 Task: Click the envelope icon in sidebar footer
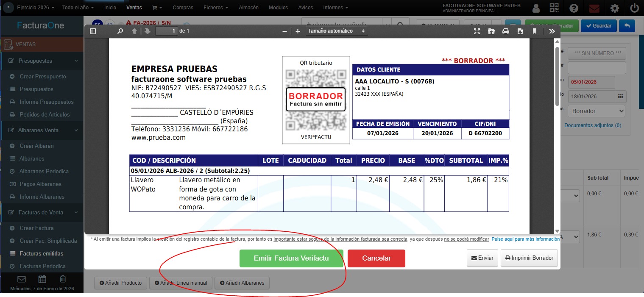21,279
